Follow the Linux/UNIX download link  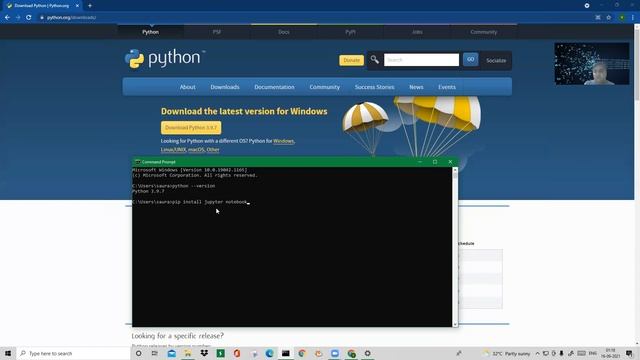click(x=173, y=149)
